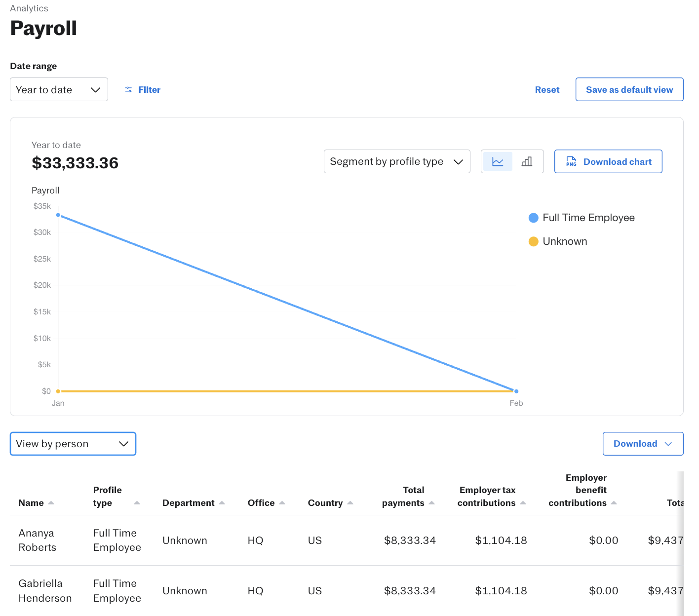699x616 pixels.
Task: Sort table by Name column arrow
Action: pyautogui.click(x=51, y=503)
